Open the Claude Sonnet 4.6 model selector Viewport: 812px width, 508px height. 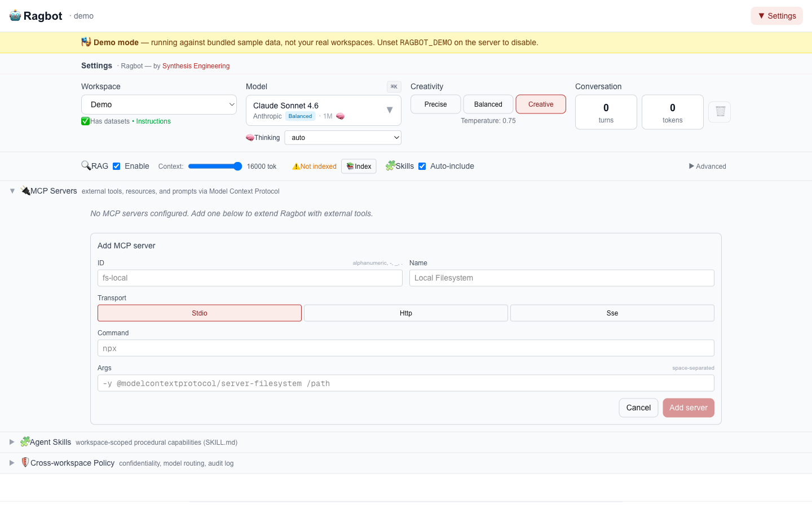[x=324, y=110]
